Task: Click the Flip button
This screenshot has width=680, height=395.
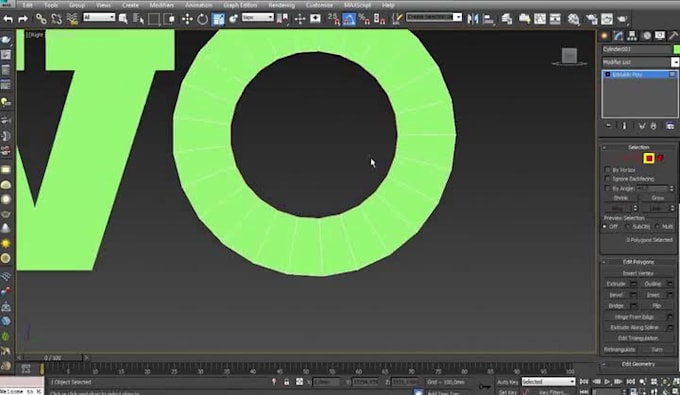Action: click(x=657, y=306)
